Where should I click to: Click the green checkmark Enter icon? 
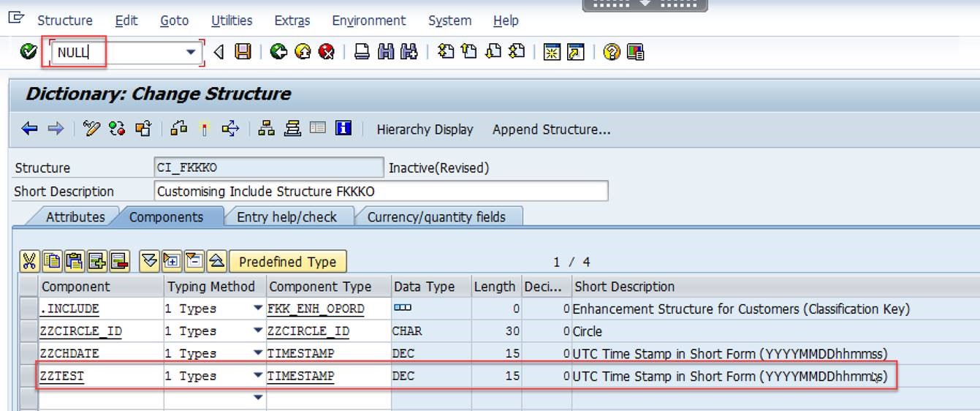(29, 52)
